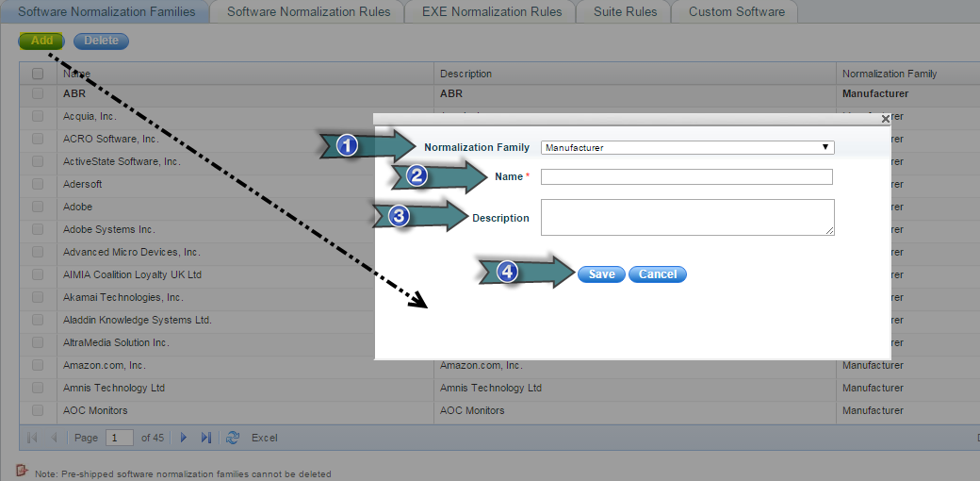Focus the Description text area

[687, 217]
